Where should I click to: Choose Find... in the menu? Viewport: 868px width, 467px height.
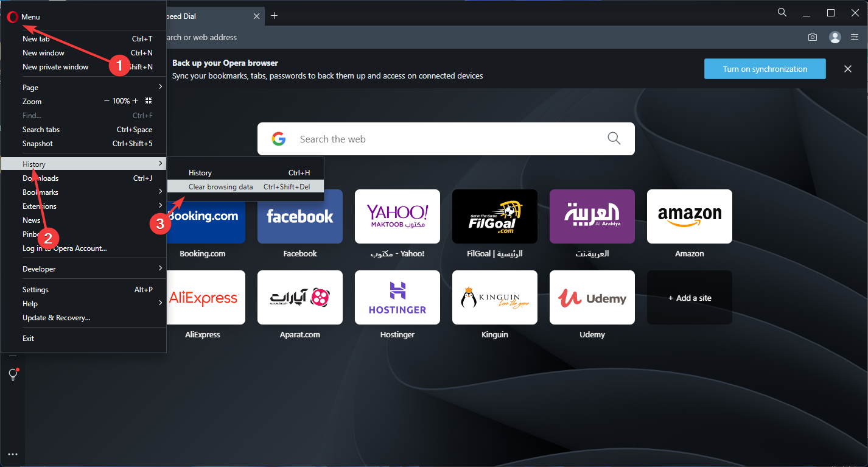pos(83,116)
